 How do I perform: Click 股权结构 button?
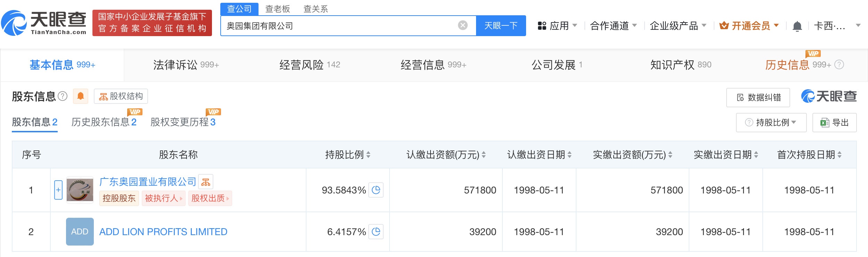coord(121,96)
